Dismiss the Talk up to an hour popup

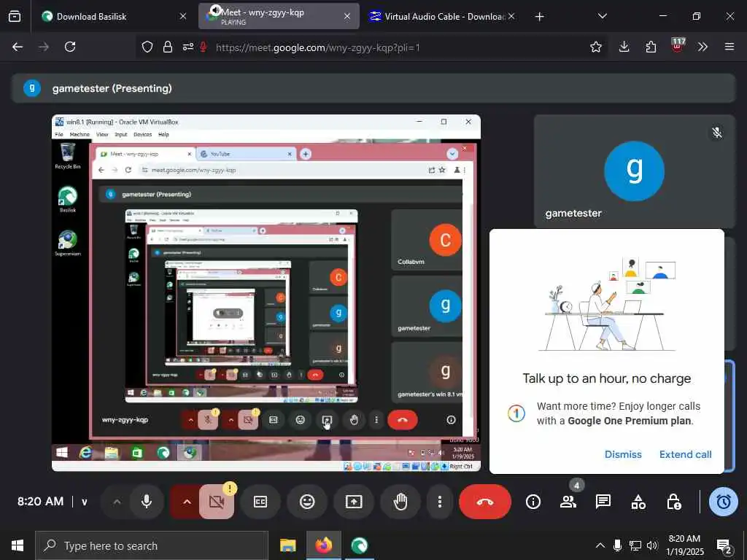(623, 454)
